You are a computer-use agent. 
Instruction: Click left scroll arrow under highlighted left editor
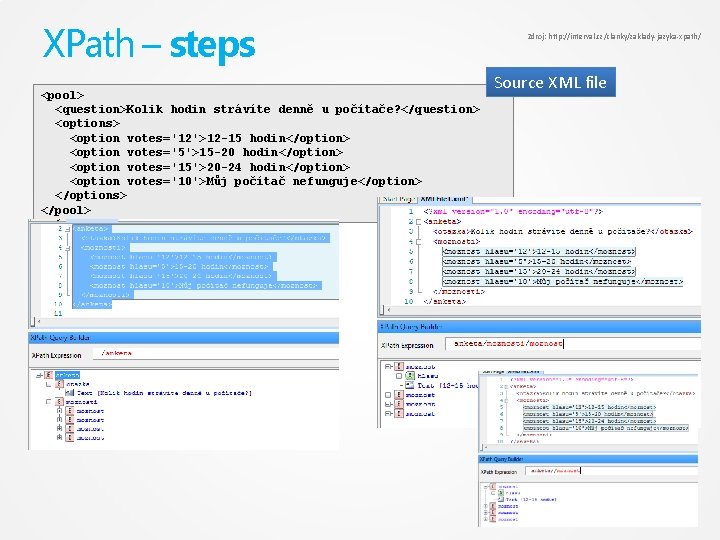39,321
